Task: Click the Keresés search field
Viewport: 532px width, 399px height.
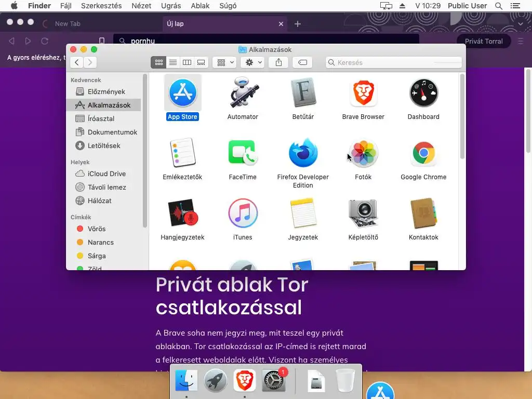Action: [394, 62]
